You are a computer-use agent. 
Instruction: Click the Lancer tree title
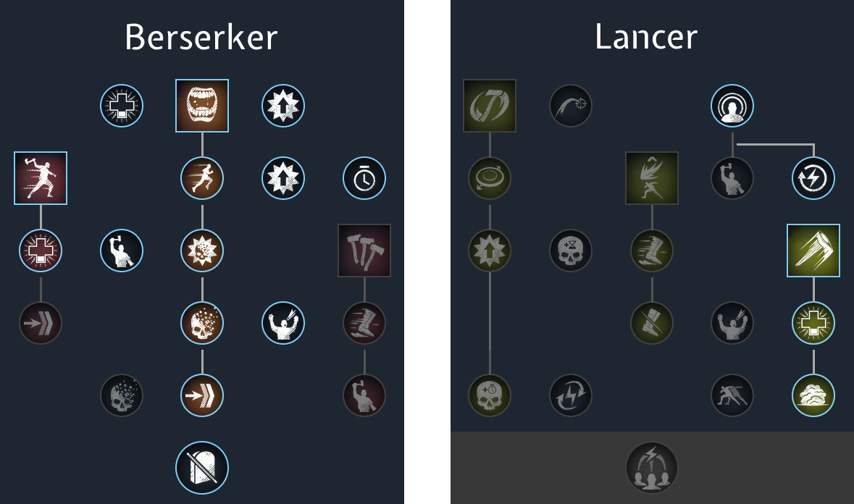pos(646,36)
